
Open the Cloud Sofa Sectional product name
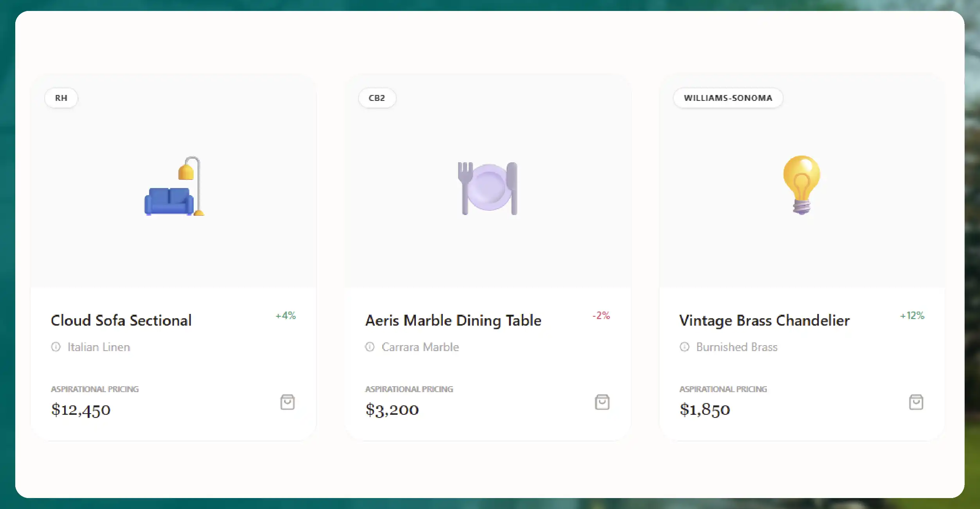tap(121, 320)
